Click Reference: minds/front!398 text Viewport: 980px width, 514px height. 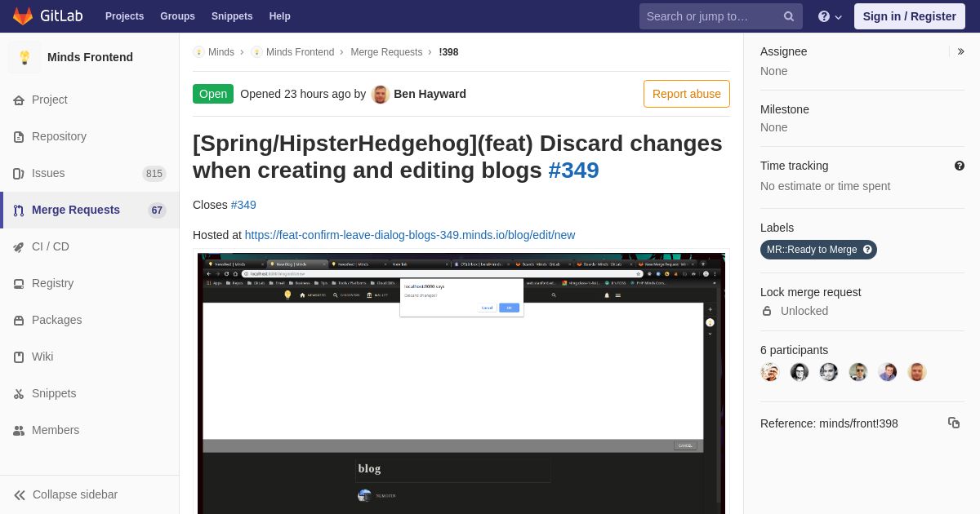[829, 423]
